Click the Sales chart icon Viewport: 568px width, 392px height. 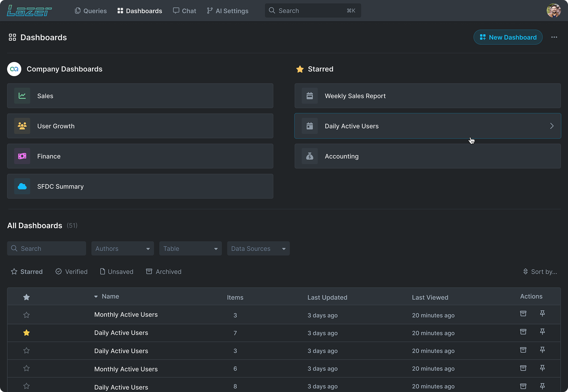(22, 96)
